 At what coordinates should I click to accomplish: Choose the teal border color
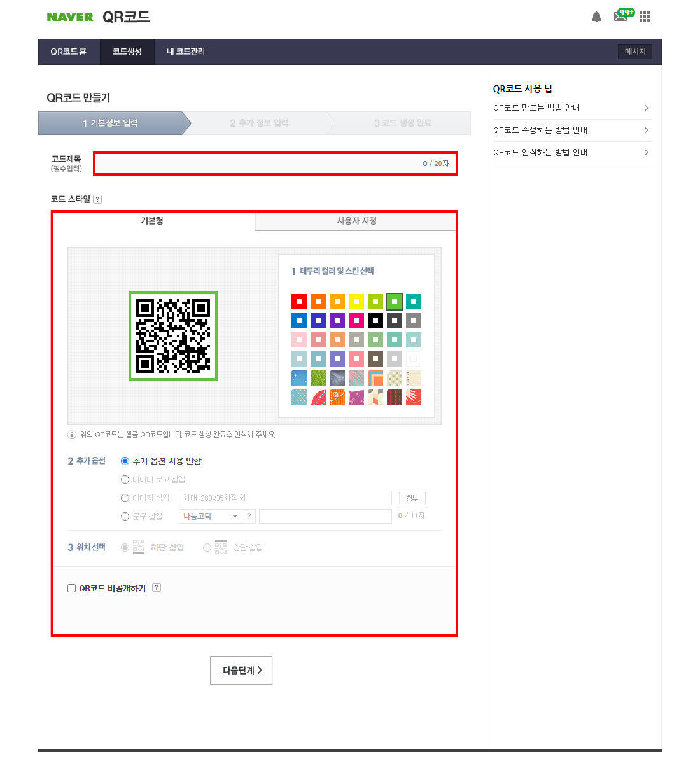pyautogui.click(x=414, y=302)
